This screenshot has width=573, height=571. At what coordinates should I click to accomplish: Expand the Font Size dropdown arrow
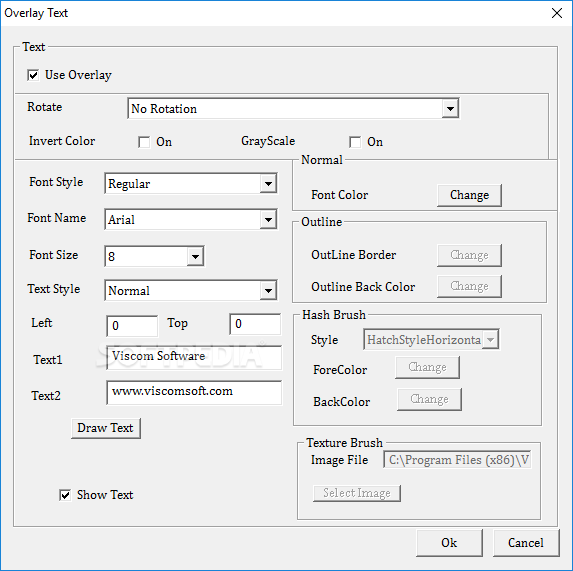[x=195, y=256]
